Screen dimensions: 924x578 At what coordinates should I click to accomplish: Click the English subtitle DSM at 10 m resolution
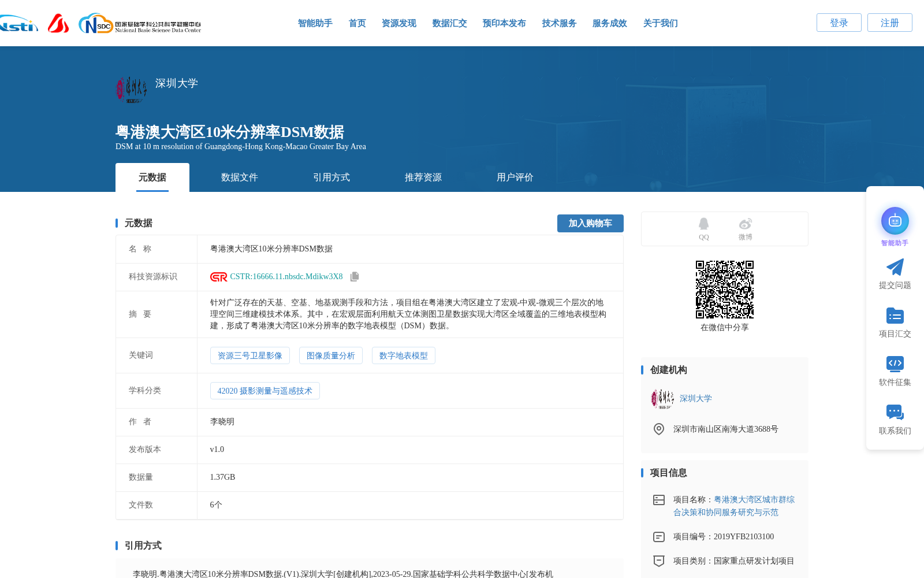tap(241, 147)
